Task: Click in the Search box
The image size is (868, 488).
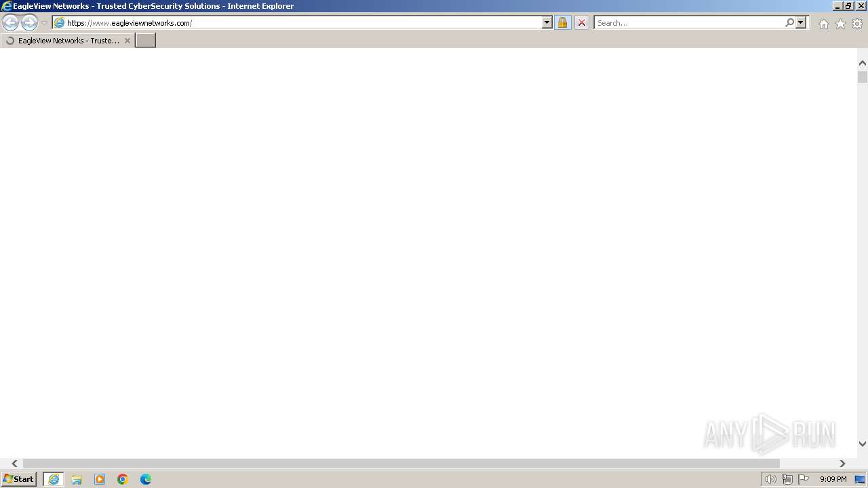Action: click(689, 22)
